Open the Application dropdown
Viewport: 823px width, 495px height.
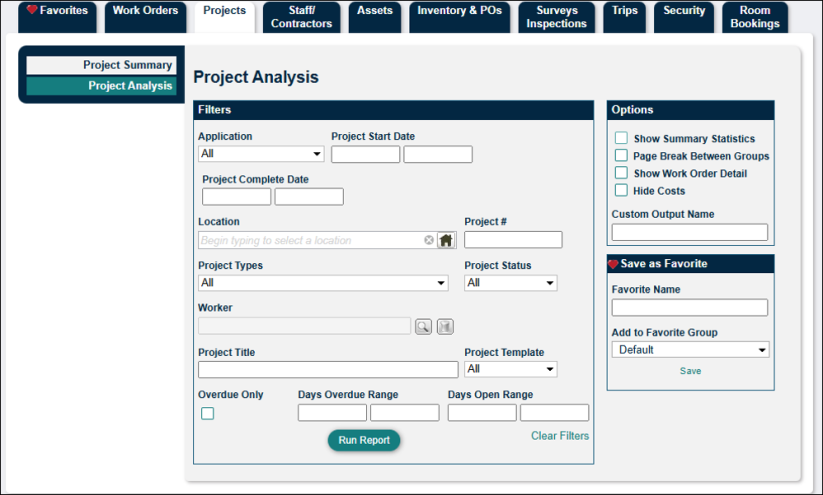click(261, 154)
